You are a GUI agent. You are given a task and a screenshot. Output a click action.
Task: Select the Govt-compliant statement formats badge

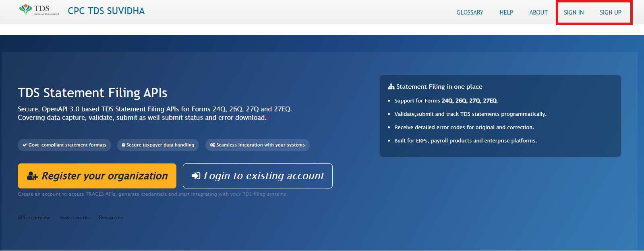(64, 145)
